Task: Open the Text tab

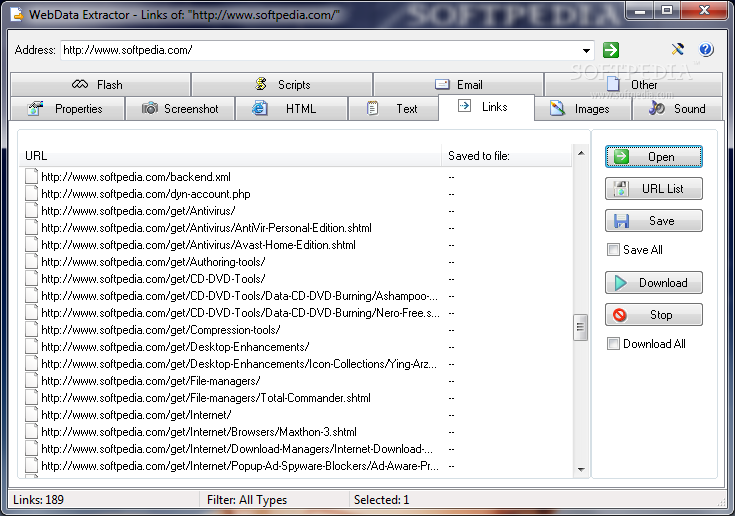Action: (x=394, y=109)
